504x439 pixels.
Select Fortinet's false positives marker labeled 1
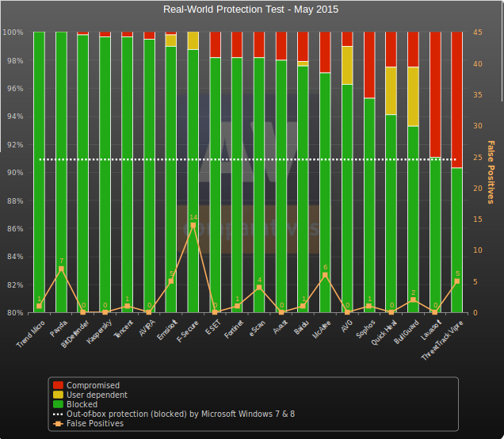tap(237, 306)
